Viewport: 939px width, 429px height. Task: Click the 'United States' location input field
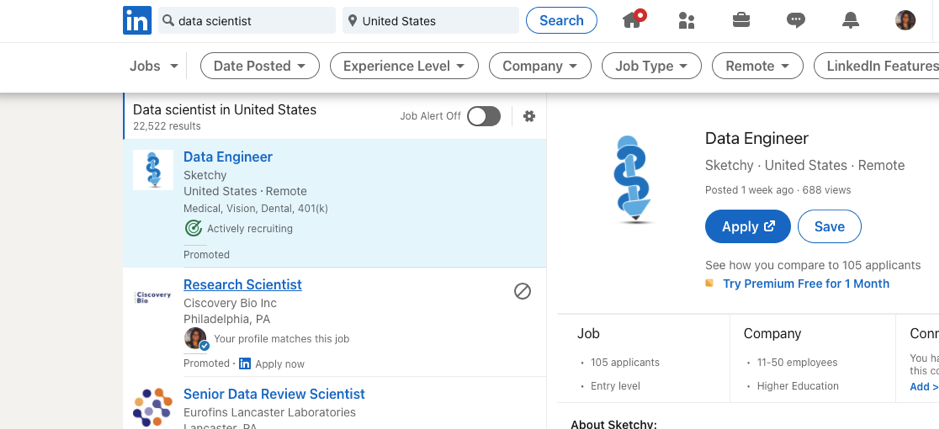[x=431, y=21]
